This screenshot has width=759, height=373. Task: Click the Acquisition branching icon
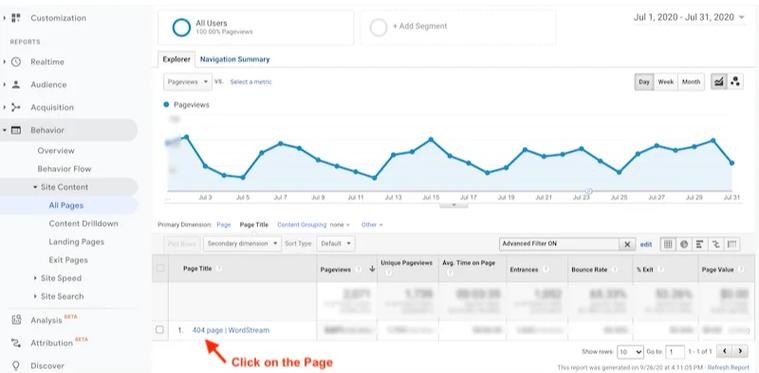click(x=16, y=107)
